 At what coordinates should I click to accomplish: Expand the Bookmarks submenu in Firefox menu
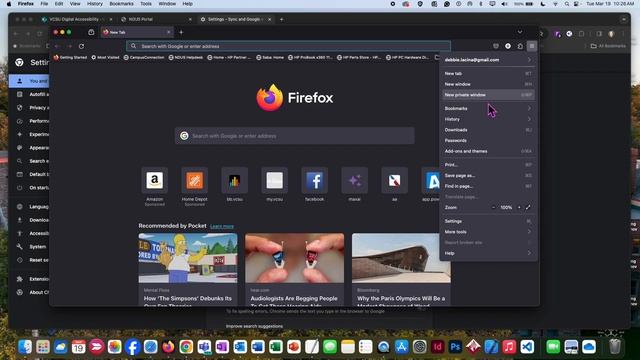coord(488,108)
